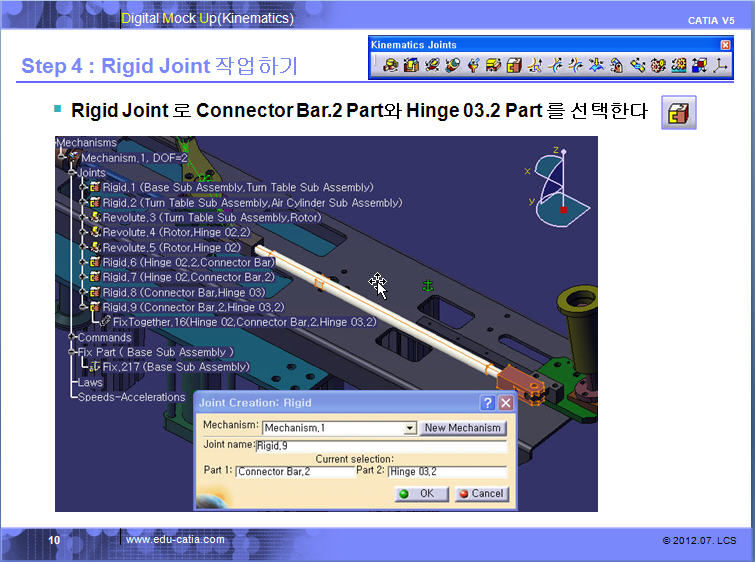Close the Kinematics Joints toolbar

pyautogui.click(x=725, y=45)
